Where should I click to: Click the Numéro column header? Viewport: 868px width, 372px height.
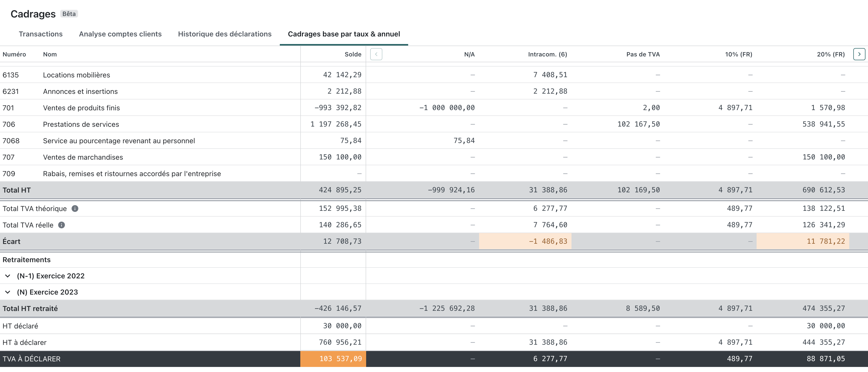[x=14, y=55]
